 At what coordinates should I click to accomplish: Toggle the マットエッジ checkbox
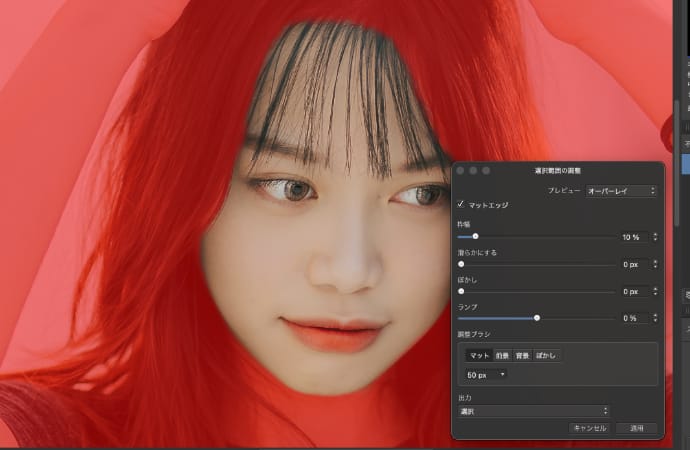461,205
